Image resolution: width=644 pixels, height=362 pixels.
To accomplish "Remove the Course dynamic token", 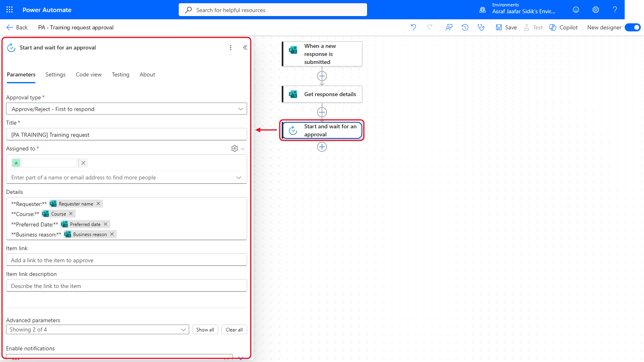I will (x=71, y=214).
